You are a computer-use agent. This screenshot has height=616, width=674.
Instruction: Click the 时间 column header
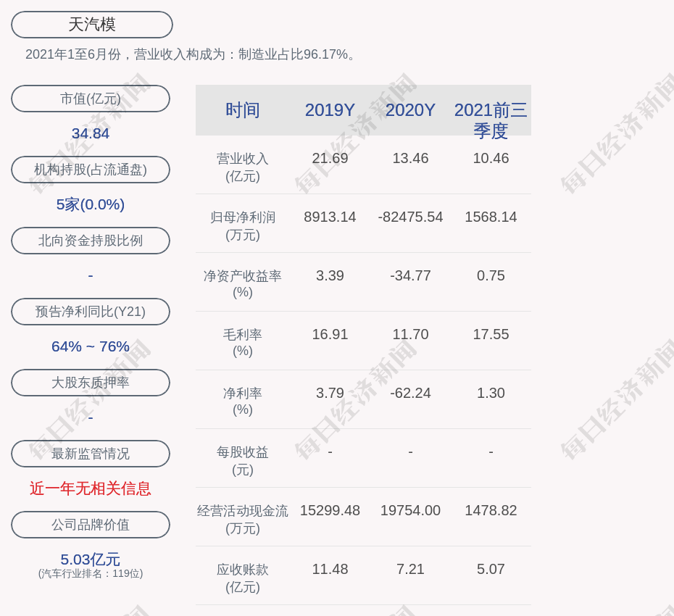[x=243, y=110]
